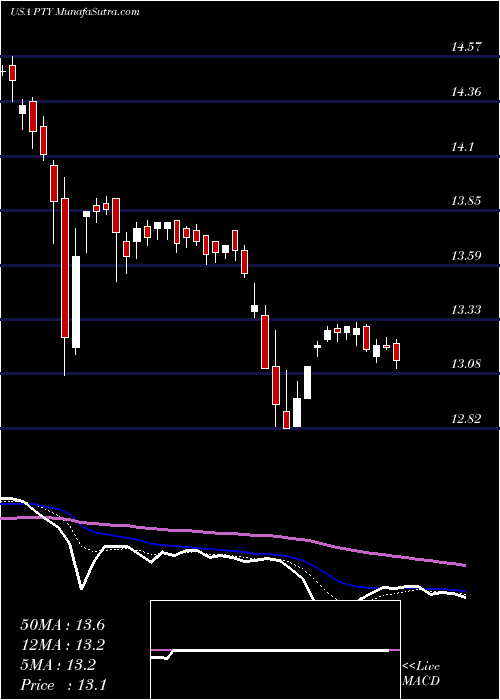Screen dimensions: 500x700
Task: Click the tall white candle near chart left
Action: [x=76, y=302]
